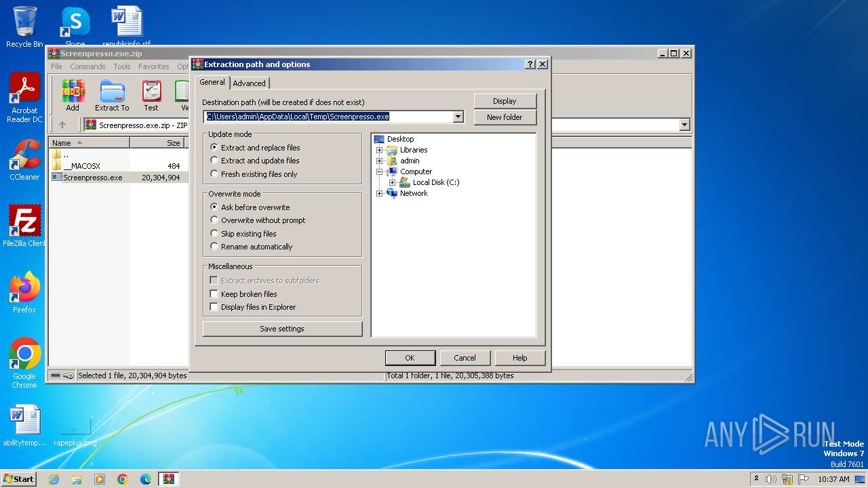Viewport: 868px width, 488px height.
Task: Open CCleaner desktop icon
Action: (24, 160)
